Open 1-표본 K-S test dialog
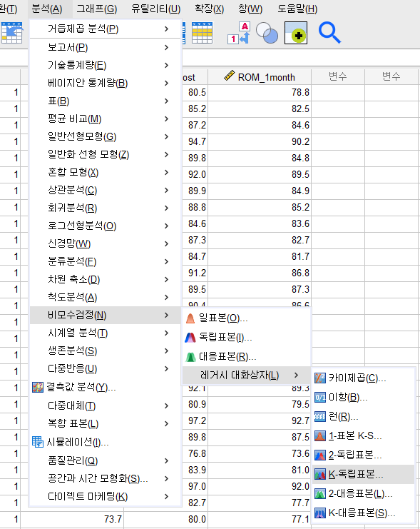This screenshot has width=420, height=529. [364, 436]
